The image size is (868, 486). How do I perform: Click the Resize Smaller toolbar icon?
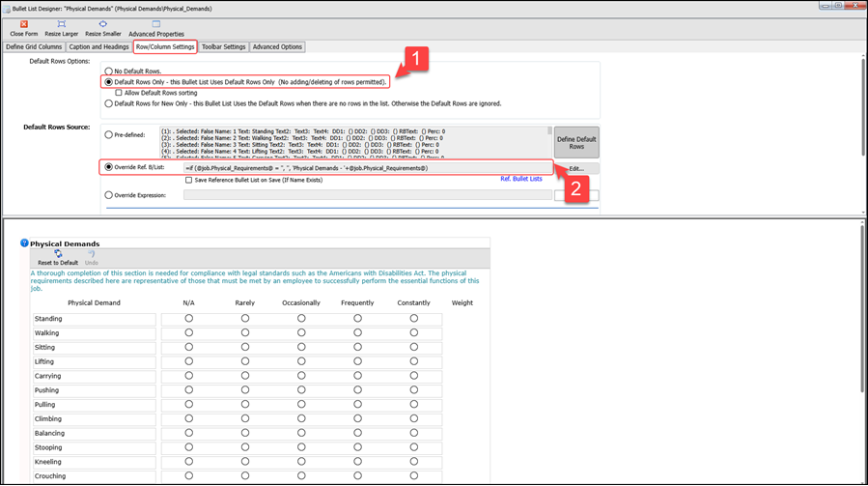click(x=103, y=24)
